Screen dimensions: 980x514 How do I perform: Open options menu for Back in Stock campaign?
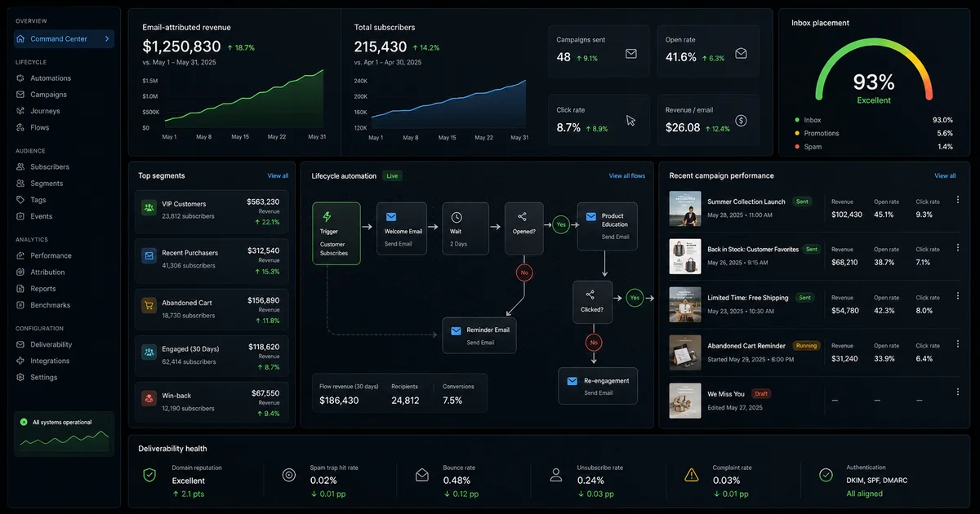(958, 248)
